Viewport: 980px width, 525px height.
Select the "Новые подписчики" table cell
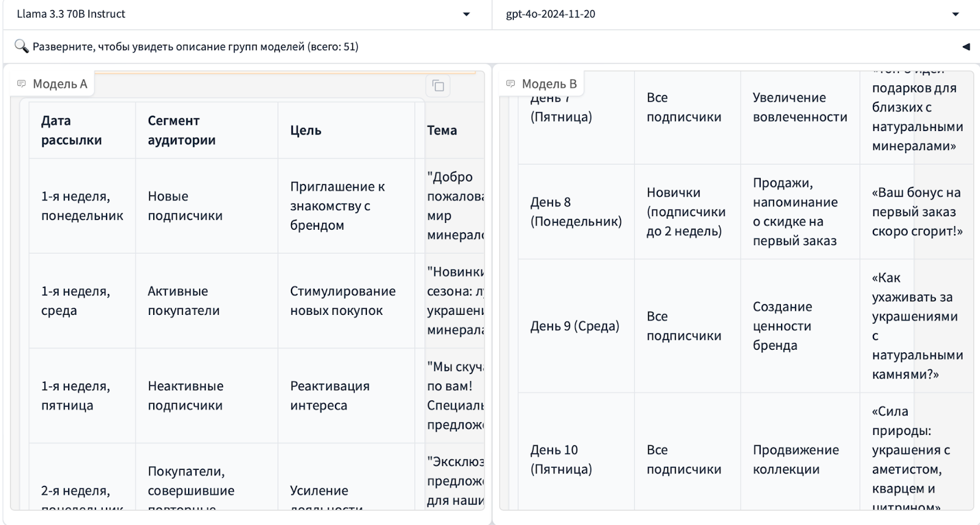click(x=185, y=206)
